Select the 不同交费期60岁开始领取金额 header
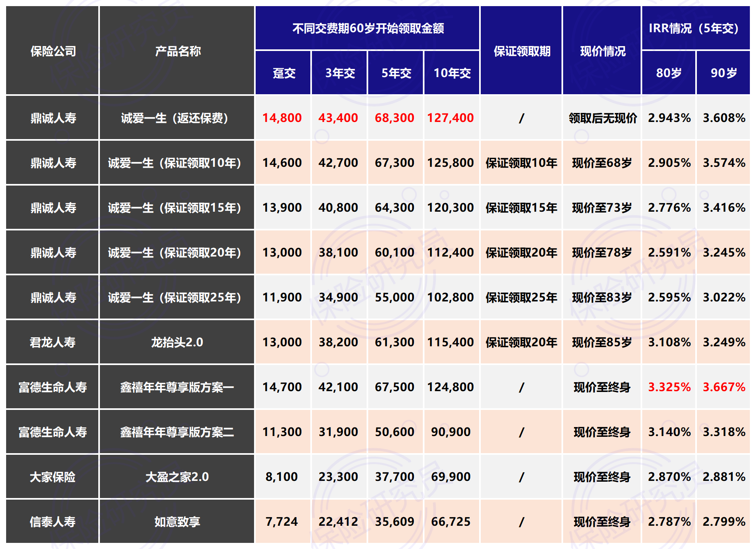Viewport: 756px width, 549px height. tap(367, 28)
